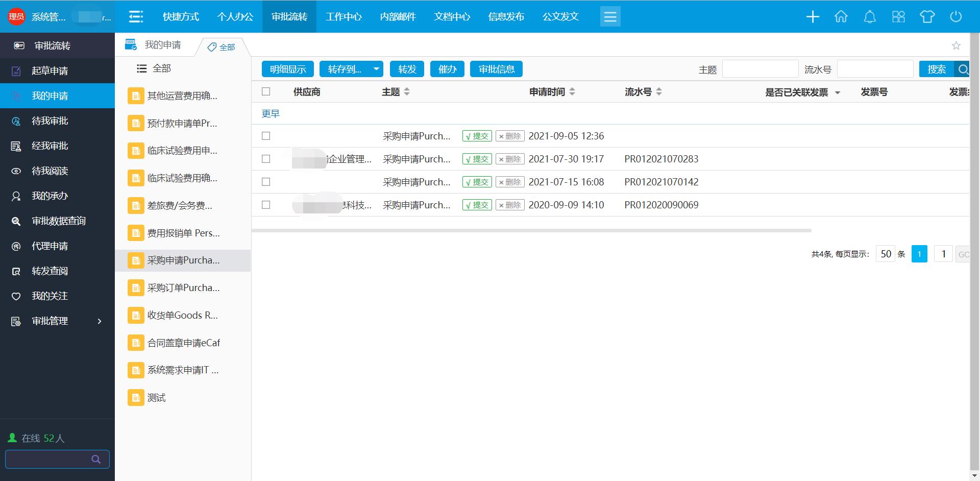This screenshot has height=481, width=980.
Task: Click the search magnifier icon beside 搜索
Action: (x=963, y=69)
